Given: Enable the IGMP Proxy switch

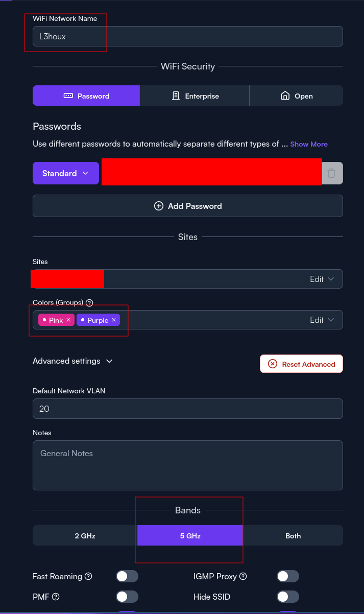Looking at the screenshot, I should coord(288,576).
